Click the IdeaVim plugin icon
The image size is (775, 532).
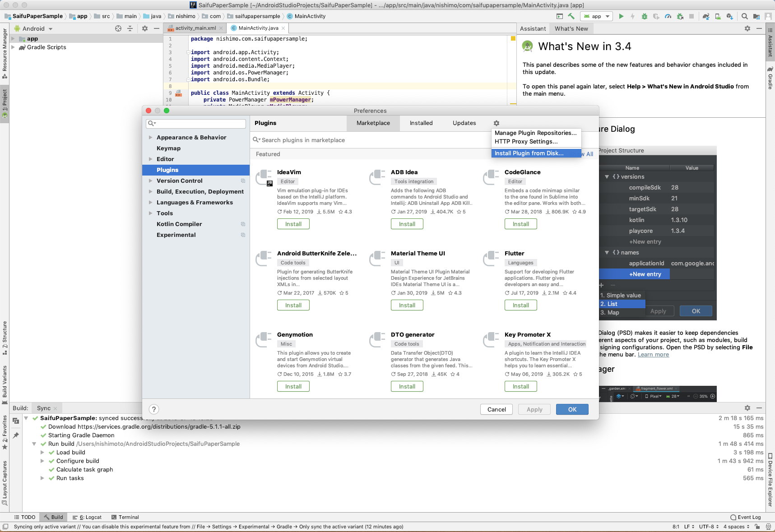point(264,177)
